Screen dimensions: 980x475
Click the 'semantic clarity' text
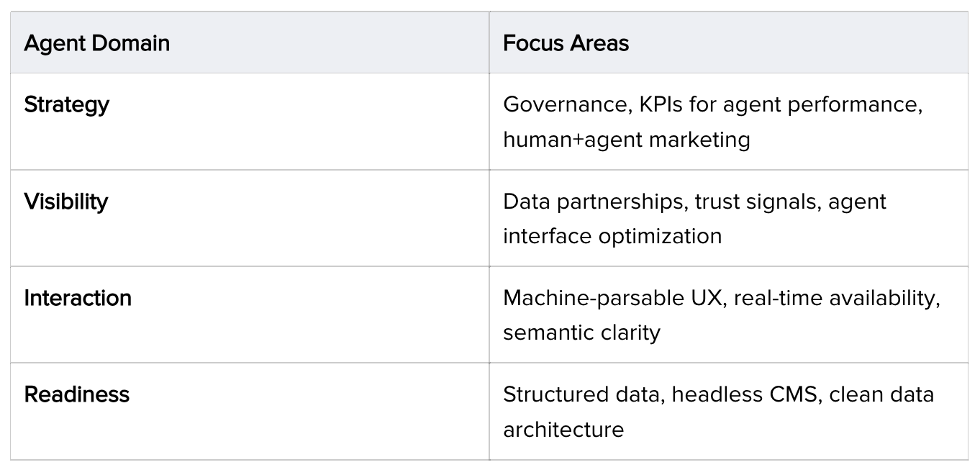581,333
